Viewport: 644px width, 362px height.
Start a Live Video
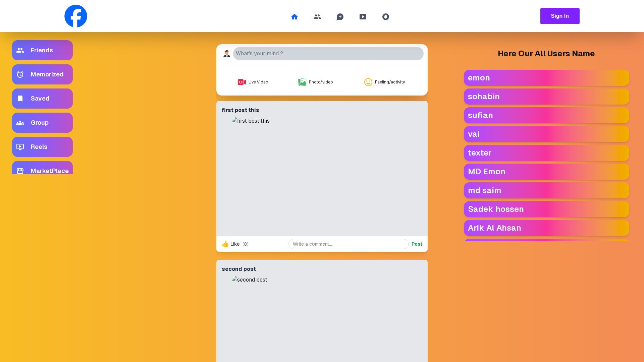pos(253,82)
